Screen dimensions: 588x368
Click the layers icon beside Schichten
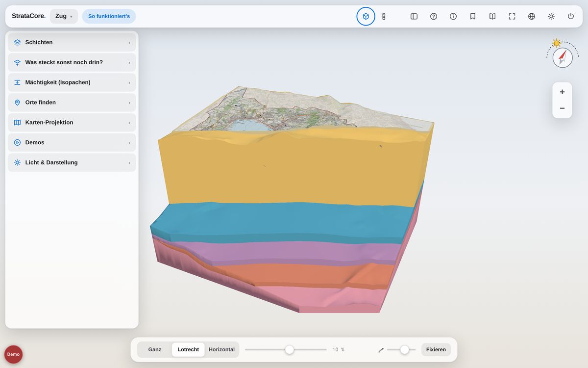pos(17,42)
